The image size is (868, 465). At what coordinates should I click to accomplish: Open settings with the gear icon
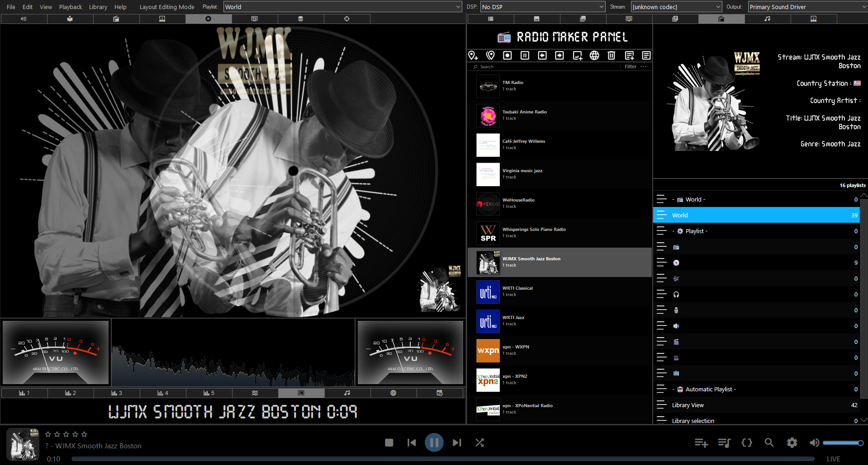click(x=792, y=443)
